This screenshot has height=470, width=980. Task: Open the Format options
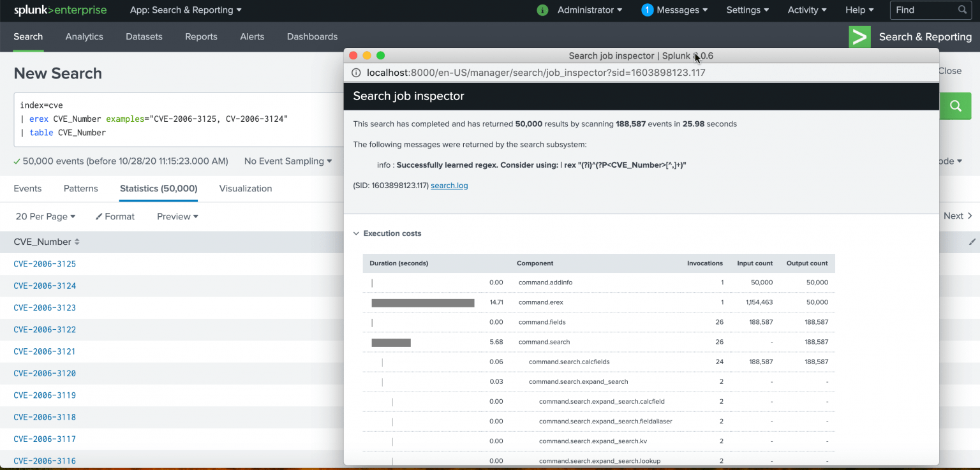[x=115, y=217]
